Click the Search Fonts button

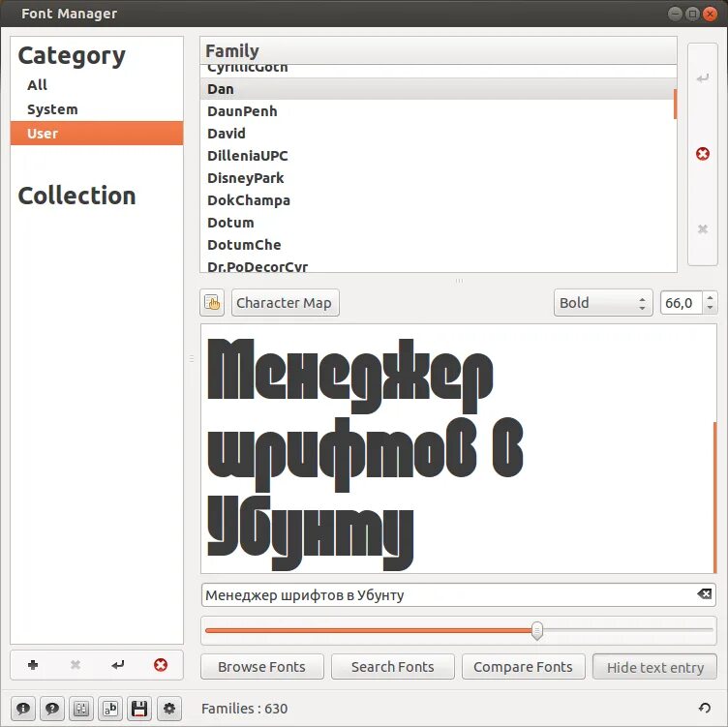393,667
